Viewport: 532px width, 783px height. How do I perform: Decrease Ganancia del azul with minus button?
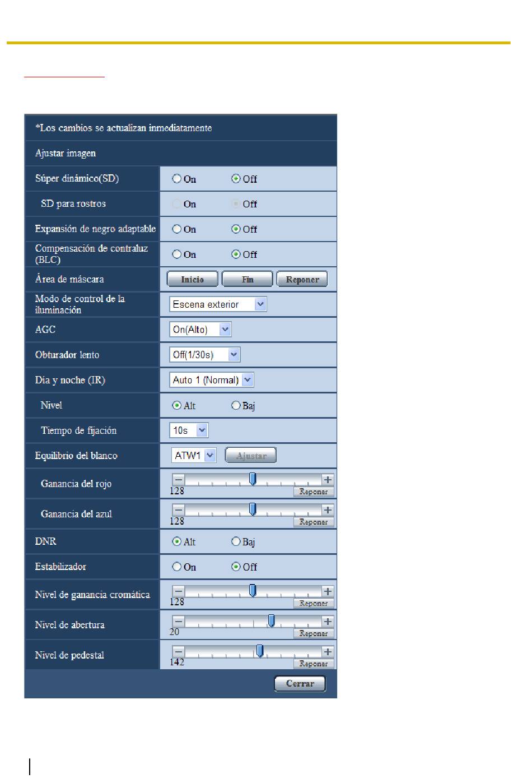178,510
